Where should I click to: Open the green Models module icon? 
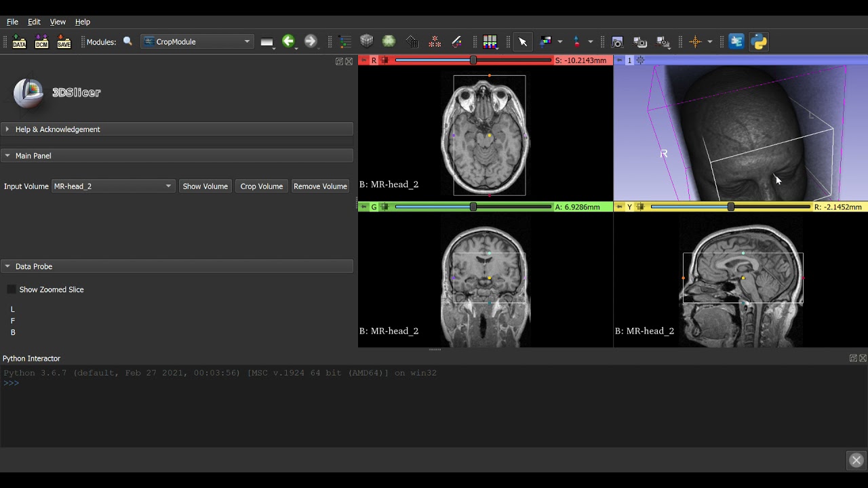(389, 41)
